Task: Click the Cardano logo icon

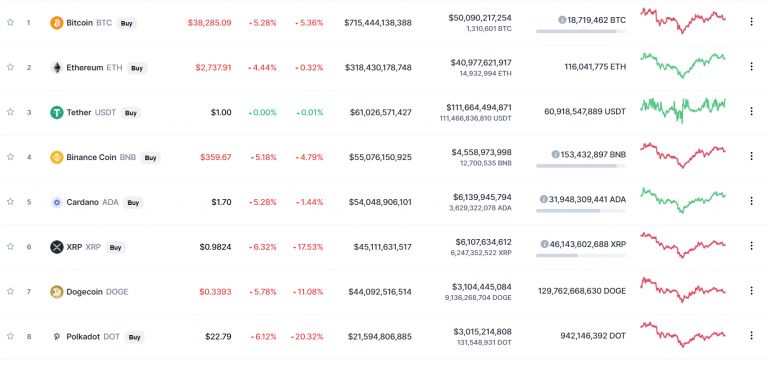Action: [x=57, y=202]
